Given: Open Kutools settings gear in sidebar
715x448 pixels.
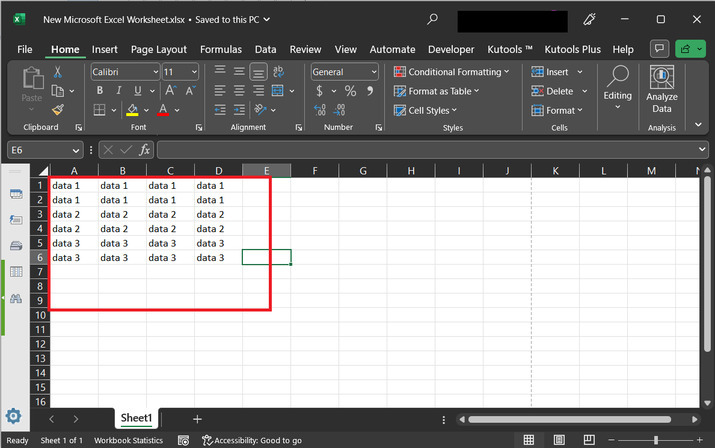Looking at the screenshot, I should 14,416.
